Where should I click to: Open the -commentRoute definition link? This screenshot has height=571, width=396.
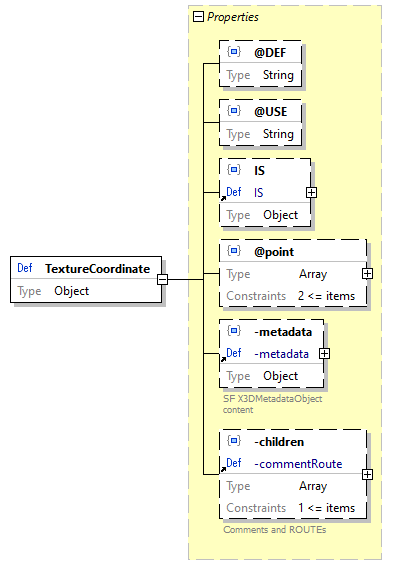[298, 464]
